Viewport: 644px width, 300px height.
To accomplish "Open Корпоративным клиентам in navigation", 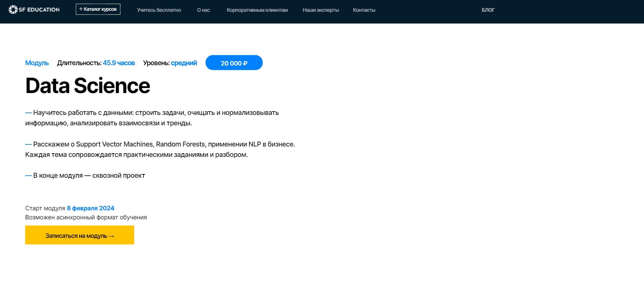I will point(257,10).
